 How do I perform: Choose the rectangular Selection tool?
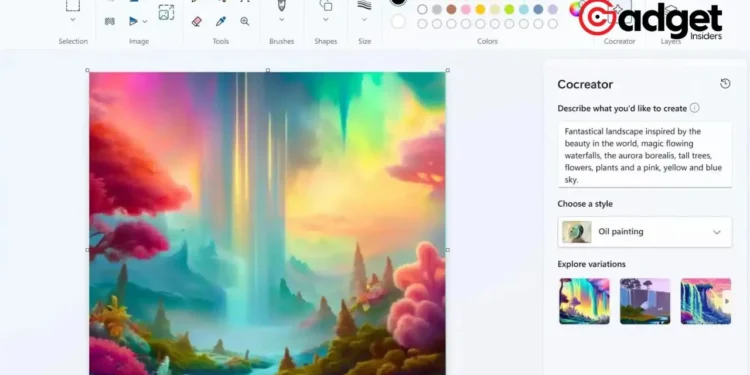[73, 5]
